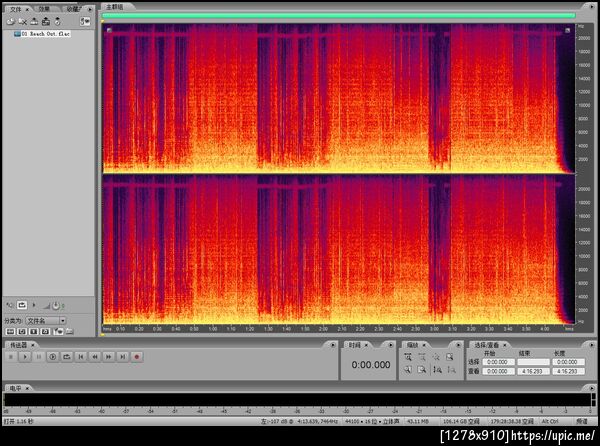
Task: Select the 01 Reach Out.flac file entry
Action: coord(42,34)
